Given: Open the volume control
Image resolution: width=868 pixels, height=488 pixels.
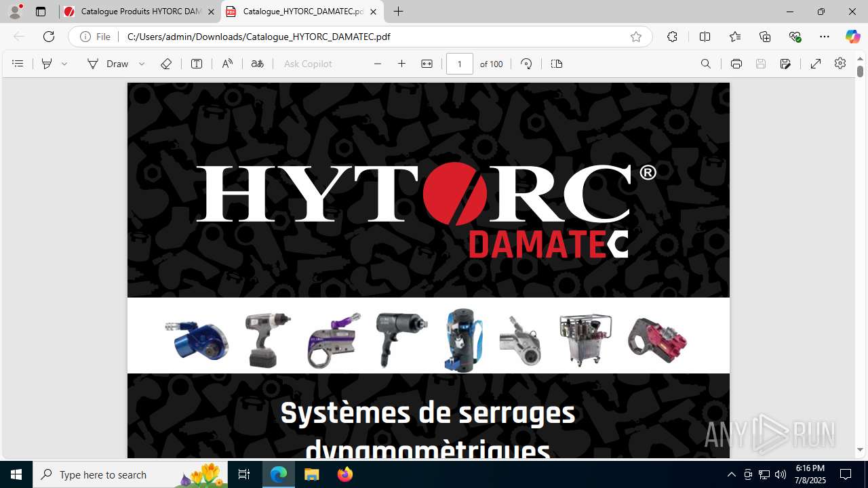Looking at the screenshot, I should pos(781,474).
